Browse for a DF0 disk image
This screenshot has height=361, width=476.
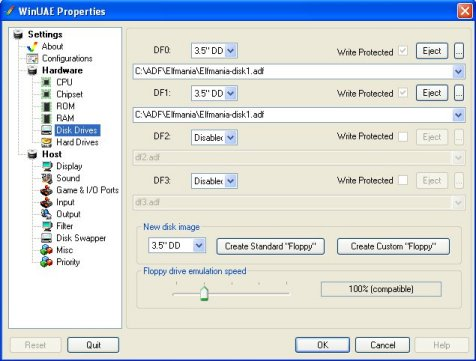point(459,51)
